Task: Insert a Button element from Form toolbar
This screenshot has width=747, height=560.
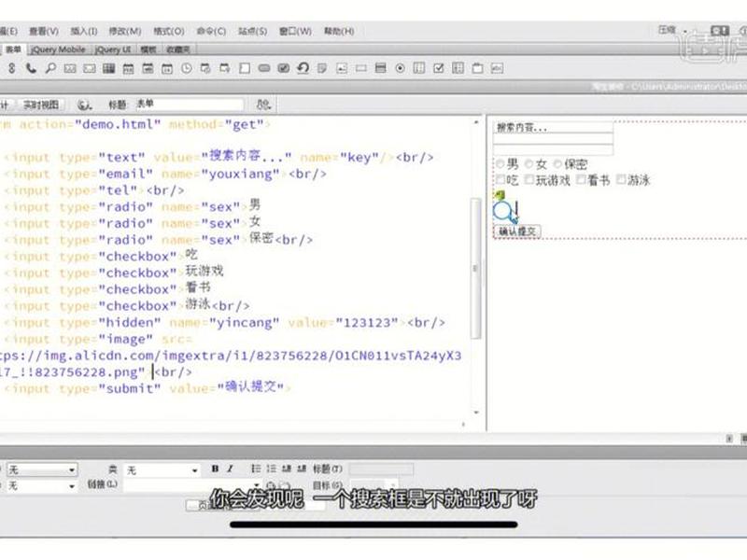Action: pos(264,68)
